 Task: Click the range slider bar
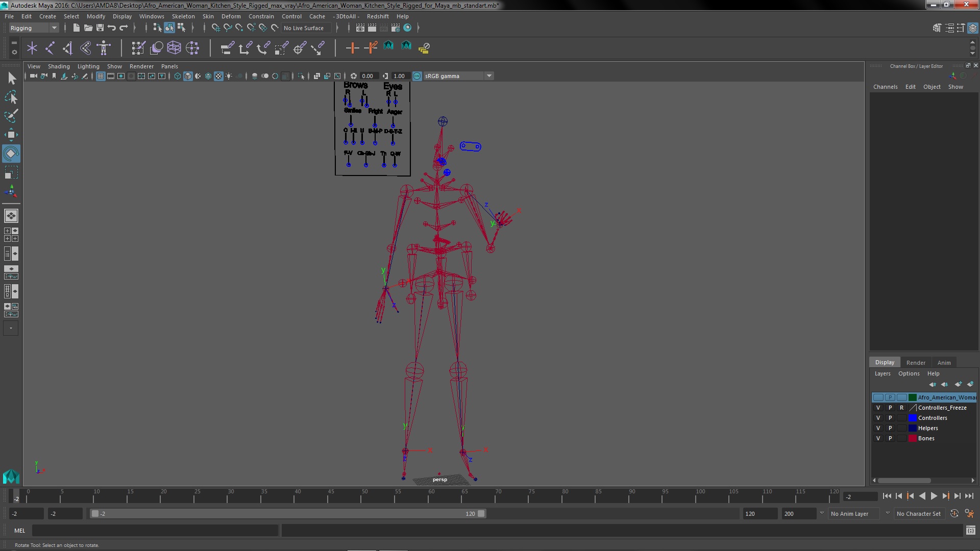[288, 514]
